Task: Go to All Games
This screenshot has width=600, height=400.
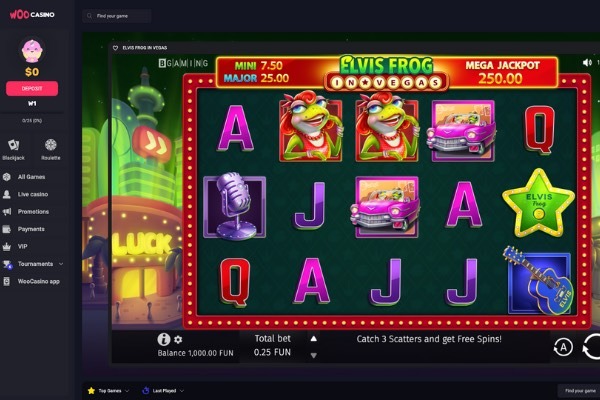Action: (x=31, y=177)
